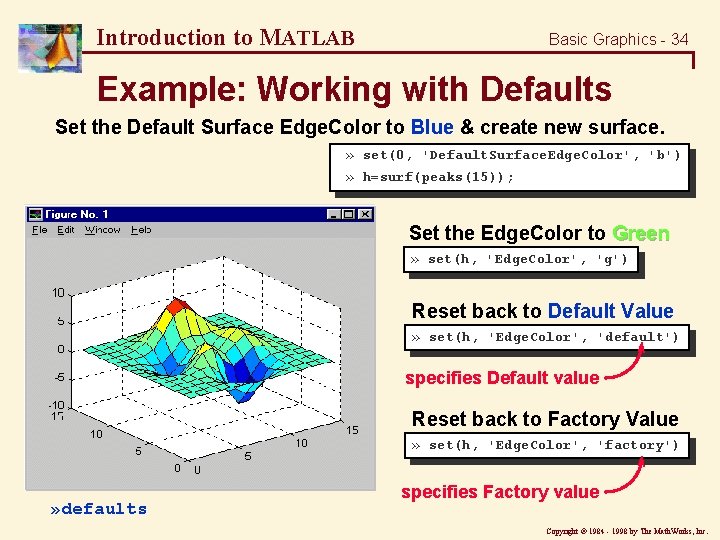Click the set DefaultSurfaceEdgeColor command line
Screen dimensions: 720x540
click(512, 155)
